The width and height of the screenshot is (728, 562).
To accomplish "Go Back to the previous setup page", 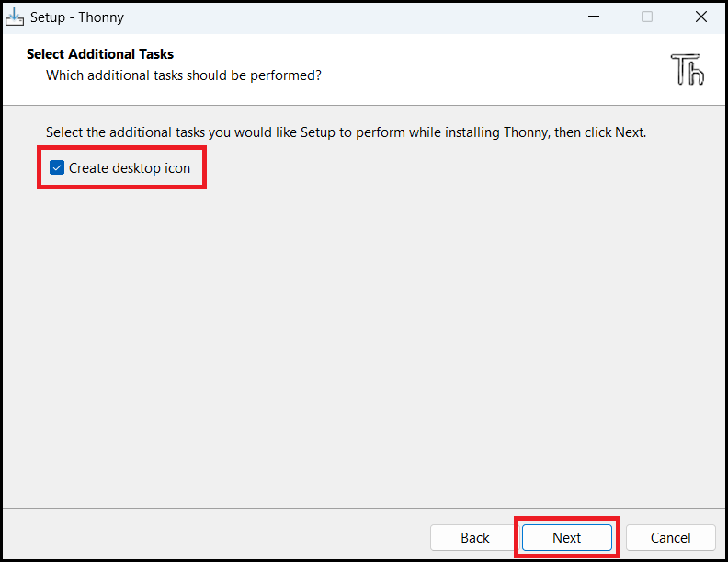I will [x=474, y=537].
